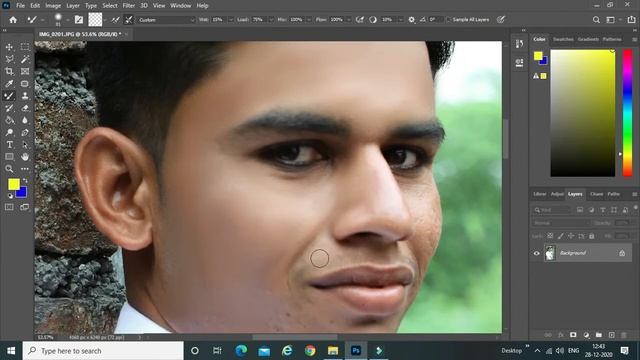Open the Custom brush combination dropdown
Screen dimensions: 640x360
click(166, 20)
